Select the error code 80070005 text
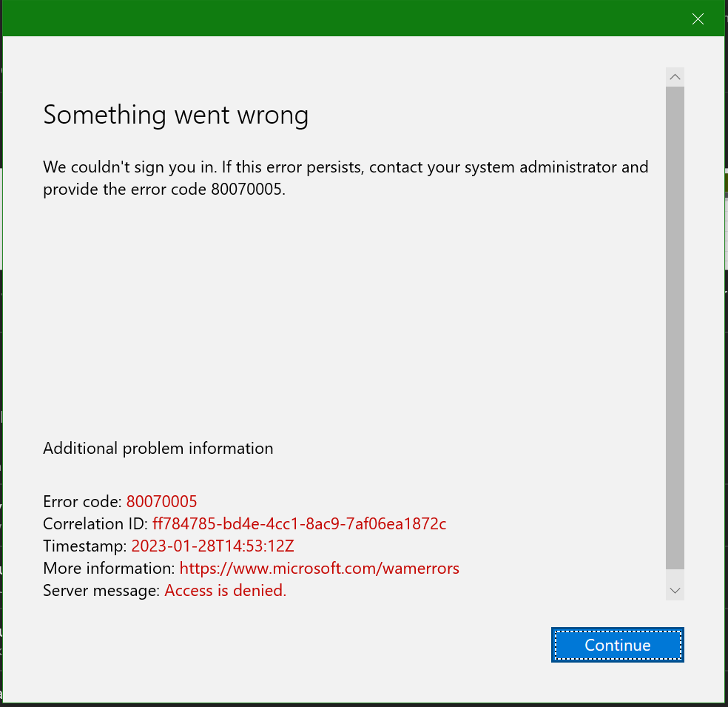 (161, 502)
